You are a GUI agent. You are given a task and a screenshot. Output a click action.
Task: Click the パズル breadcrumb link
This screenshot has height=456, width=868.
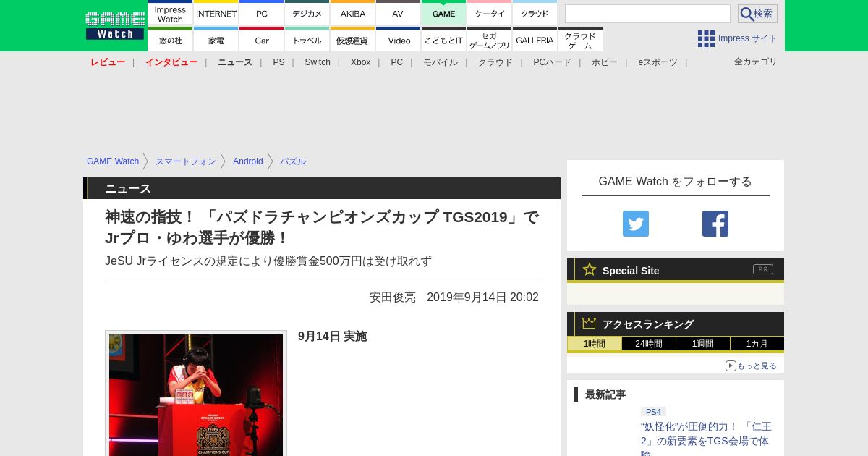pos(293,161)
